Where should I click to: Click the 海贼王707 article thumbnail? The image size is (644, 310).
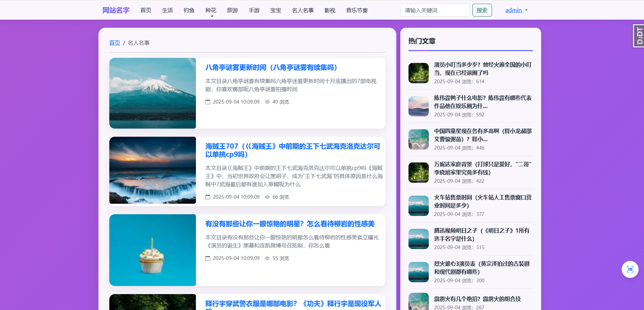coord(152,170)
